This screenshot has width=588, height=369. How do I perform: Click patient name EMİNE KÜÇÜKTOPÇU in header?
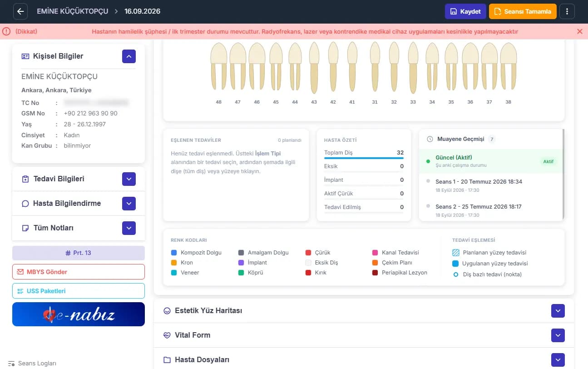[73, 11]
